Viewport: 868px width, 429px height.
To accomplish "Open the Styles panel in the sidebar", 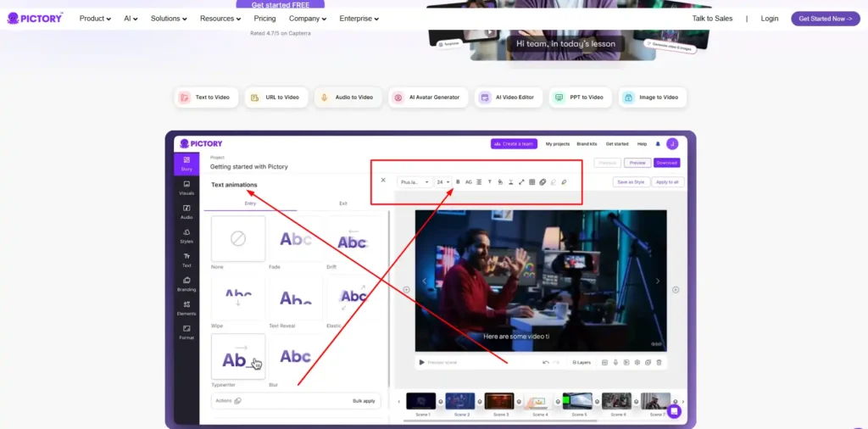I will [186, 236].
